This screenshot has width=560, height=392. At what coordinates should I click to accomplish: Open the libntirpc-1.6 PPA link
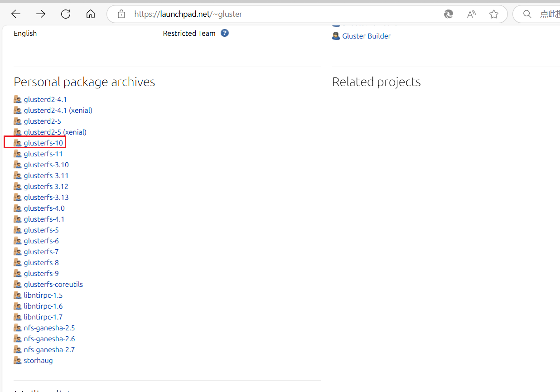click(x=43, y=306)
